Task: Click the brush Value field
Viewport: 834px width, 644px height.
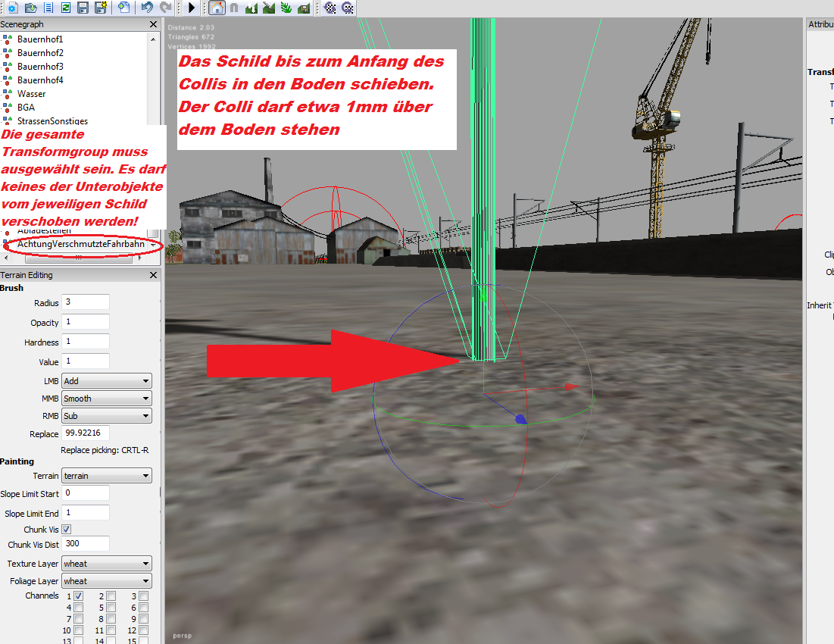Action: (86, 361)
